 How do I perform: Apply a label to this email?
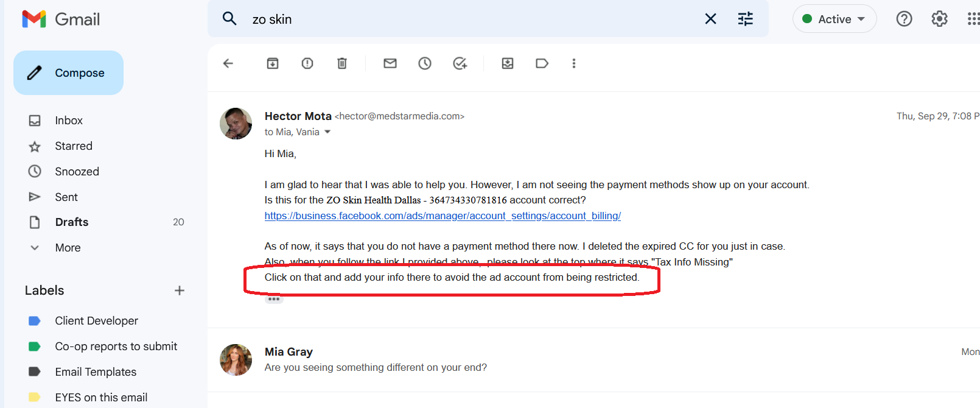point(542,63)
